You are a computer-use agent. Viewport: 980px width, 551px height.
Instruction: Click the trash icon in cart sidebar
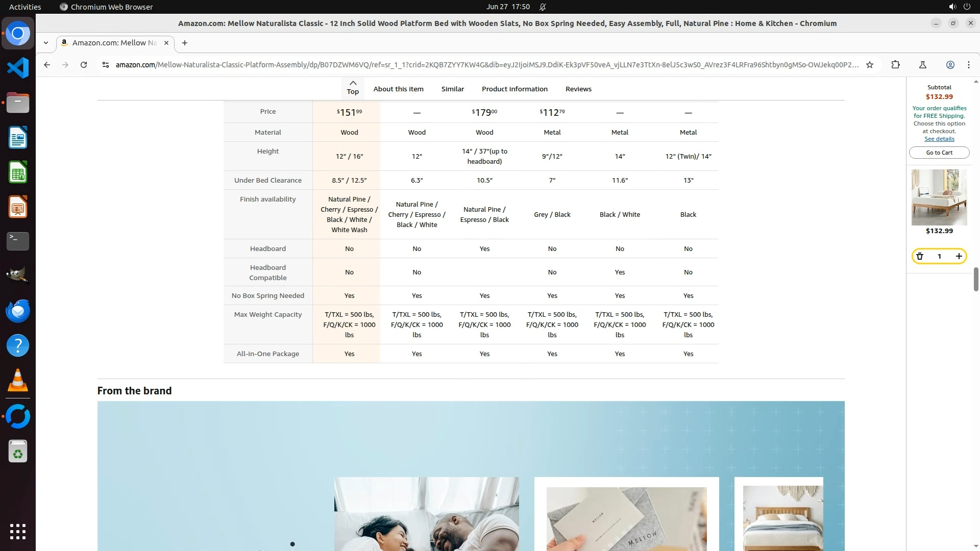point(920,256)
